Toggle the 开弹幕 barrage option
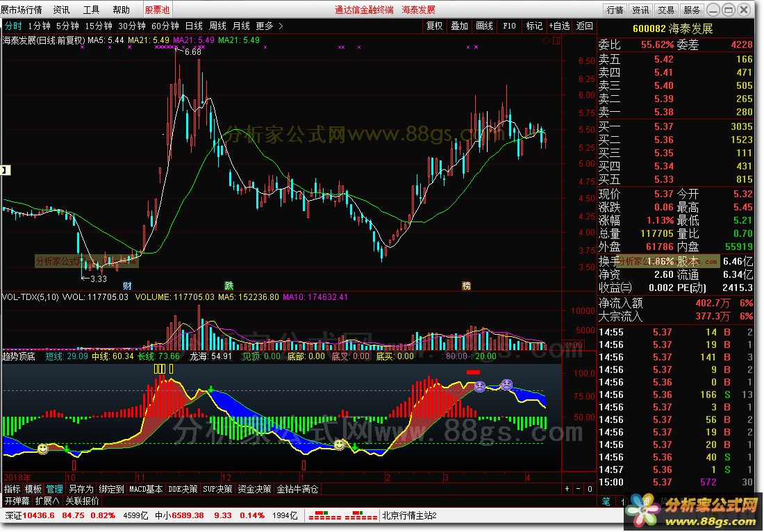Screen dimensions: 764x532 pyautogui.click(x=17, y=501)
